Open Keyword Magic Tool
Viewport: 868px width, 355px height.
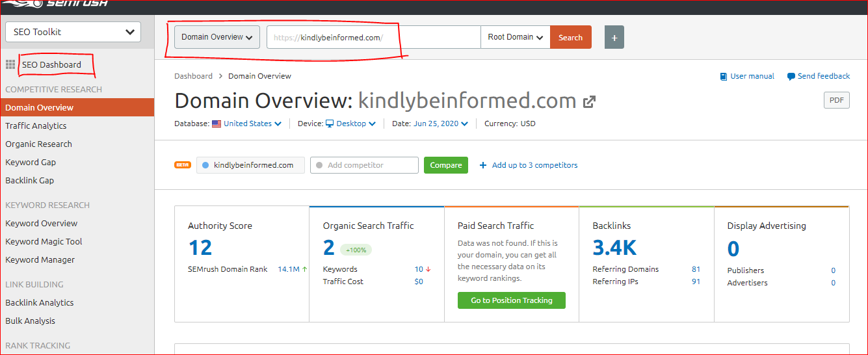click(44, 241)
